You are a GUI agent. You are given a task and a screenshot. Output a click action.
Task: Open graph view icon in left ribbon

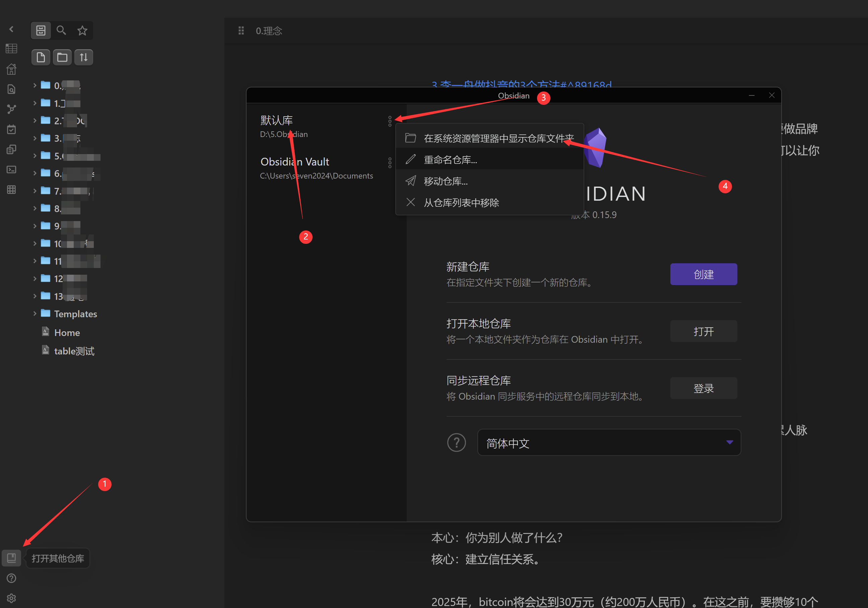(11, 109)
